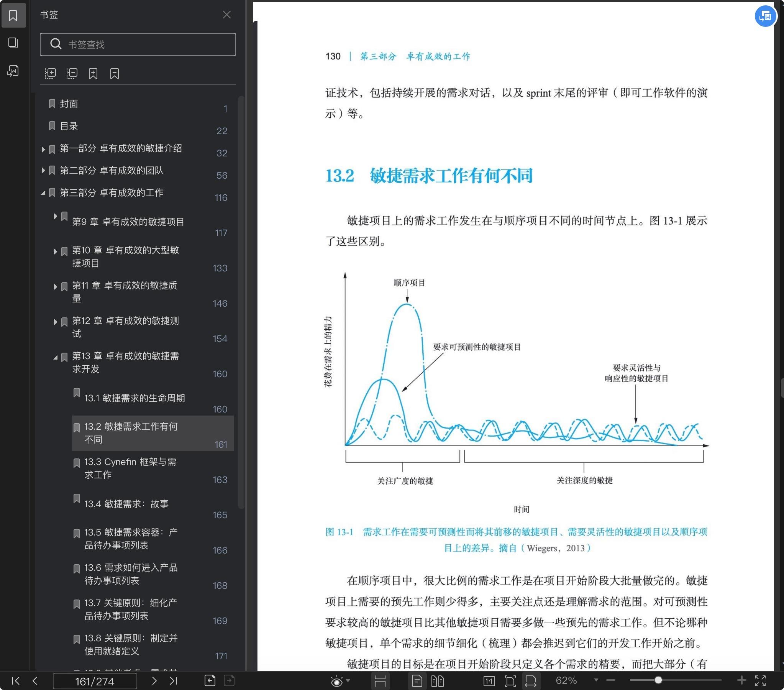Set zoom to actual size 1:1

(489, 681)
